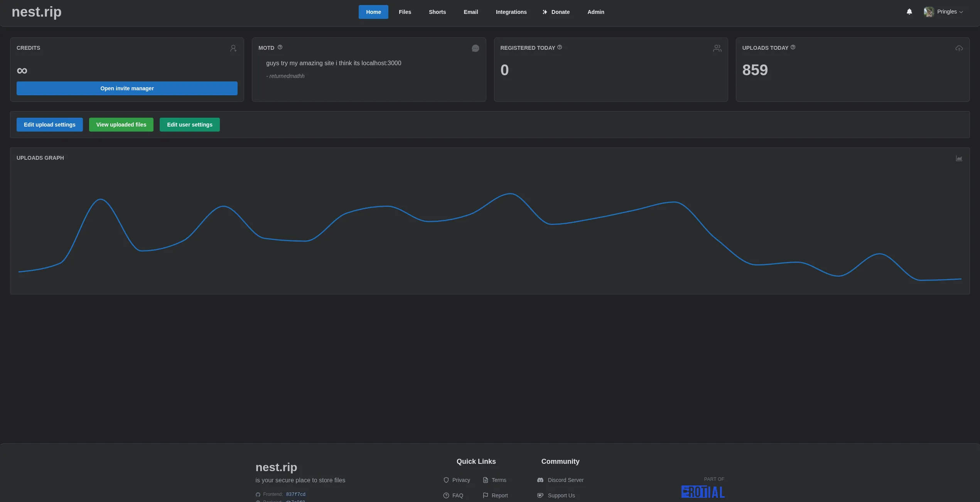Click the Erotial logo in the footer
Image resolution: width=980 pixels, height=502 pixels.
pyautogui.click(x=703, y=492)
